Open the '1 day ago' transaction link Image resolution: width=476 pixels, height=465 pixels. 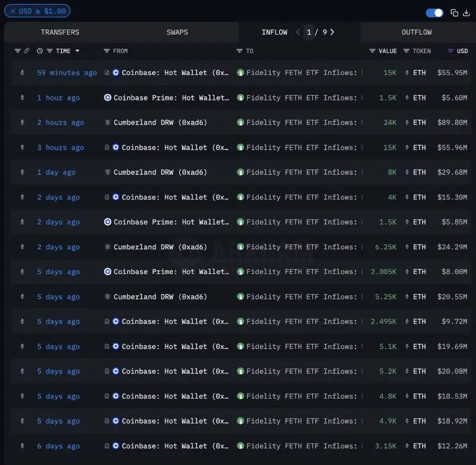pos(57,173)
